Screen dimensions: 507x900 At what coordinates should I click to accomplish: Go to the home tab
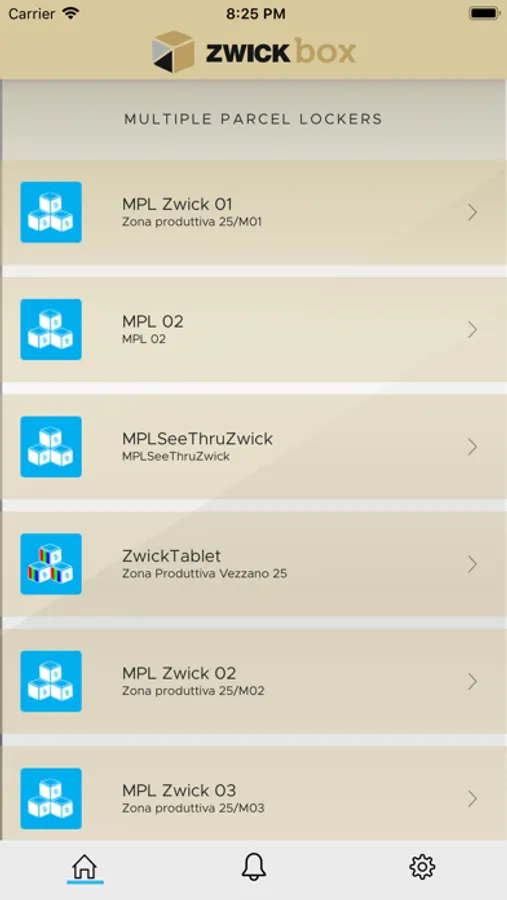click(x=85, y=866)
